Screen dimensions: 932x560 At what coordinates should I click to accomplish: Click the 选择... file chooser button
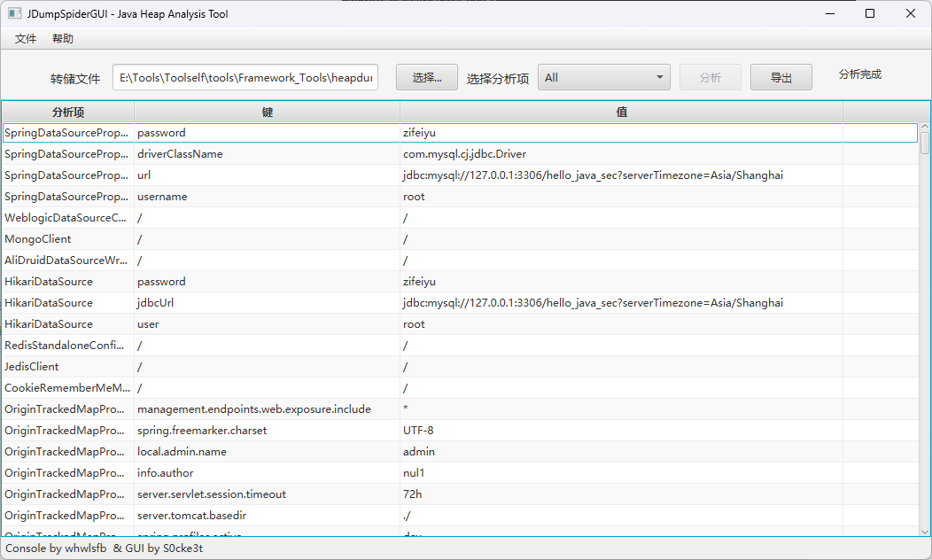(427, 77)
